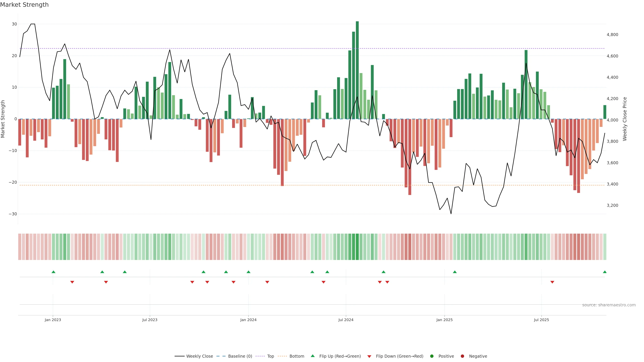The width and height of the screenshot is (644, 362).
Task: Click the 4,800 right-axis price label
Action: click(612, 35)
